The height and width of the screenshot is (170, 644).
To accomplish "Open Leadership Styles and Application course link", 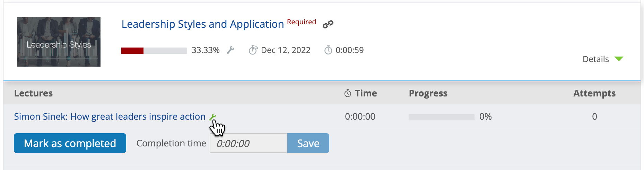I will point(203,24).
